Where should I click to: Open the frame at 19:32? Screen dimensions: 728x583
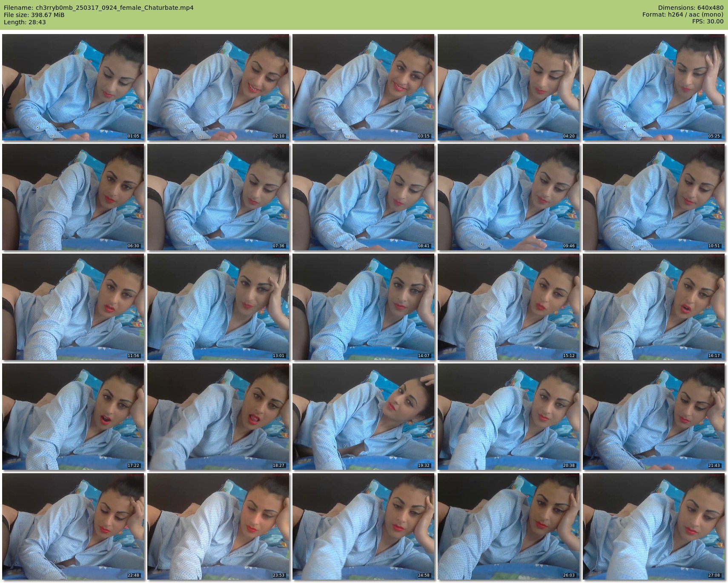364,417
